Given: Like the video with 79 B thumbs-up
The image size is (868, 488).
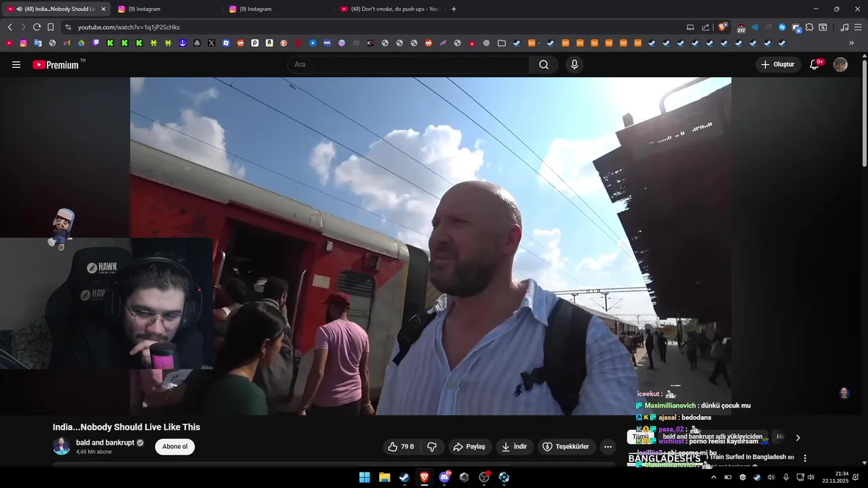Looking at the screenshot, I should (401, 447).
